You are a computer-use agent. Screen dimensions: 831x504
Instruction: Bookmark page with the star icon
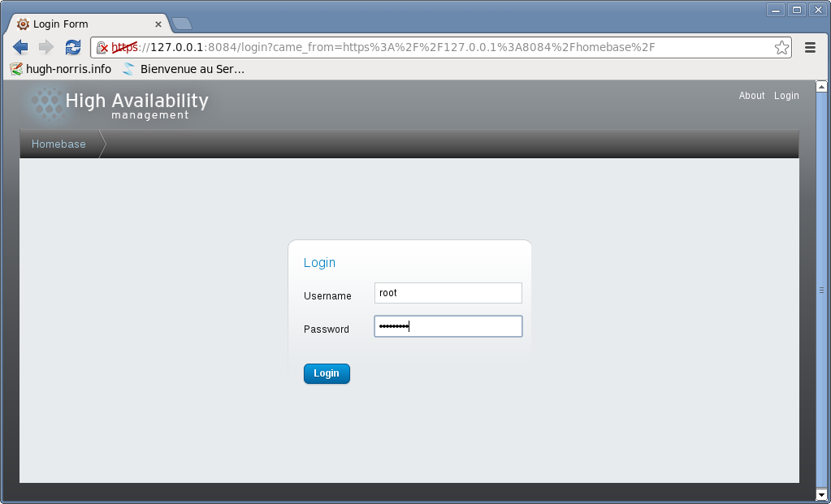click(781, 48)
